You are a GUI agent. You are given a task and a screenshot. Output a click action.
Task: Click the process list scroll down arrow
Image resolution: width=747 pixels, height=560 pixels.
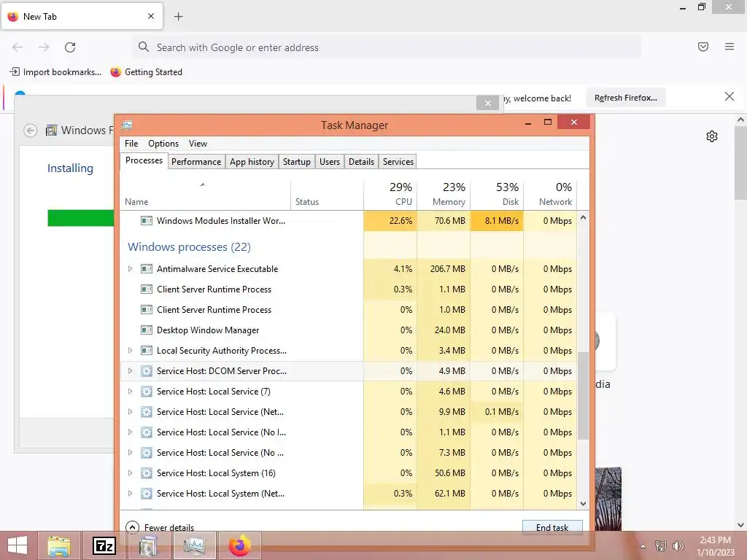coord(583,503)
